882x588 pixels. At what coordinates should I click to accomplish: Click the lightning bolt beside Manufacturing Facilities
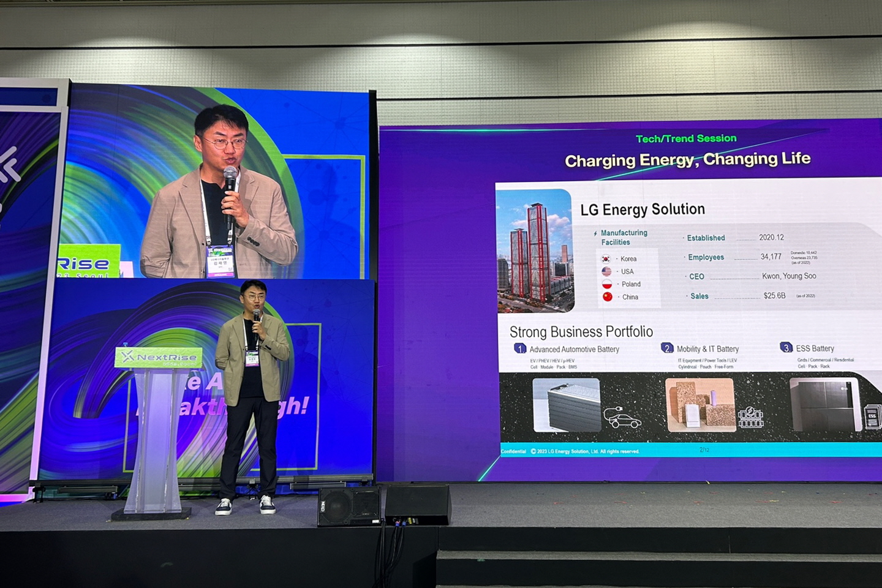595,233
